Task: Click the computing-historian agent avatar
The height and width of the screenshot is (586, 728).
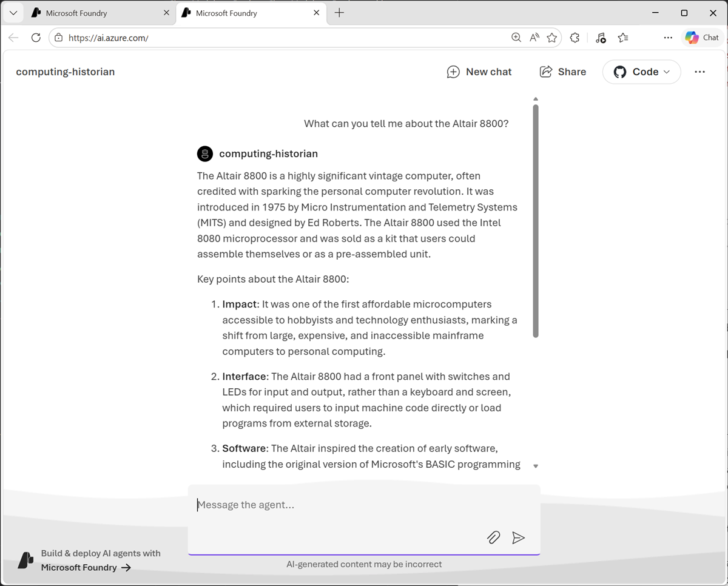Action: pyautogui.click(x=204, y=153)
